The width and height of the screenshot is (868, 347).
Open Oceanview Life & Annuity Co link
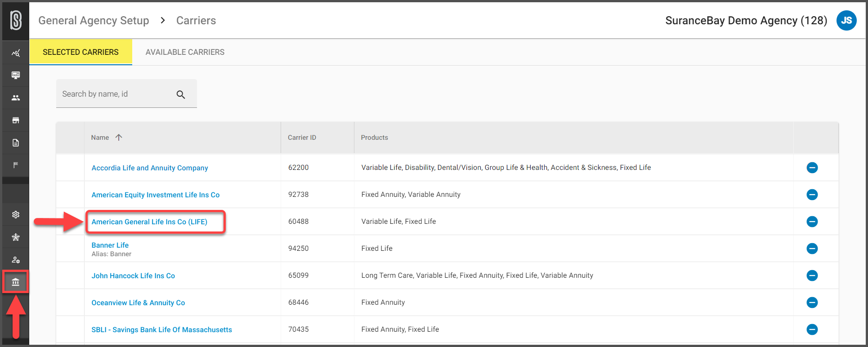pyautogui.click(x=138, y=303)
